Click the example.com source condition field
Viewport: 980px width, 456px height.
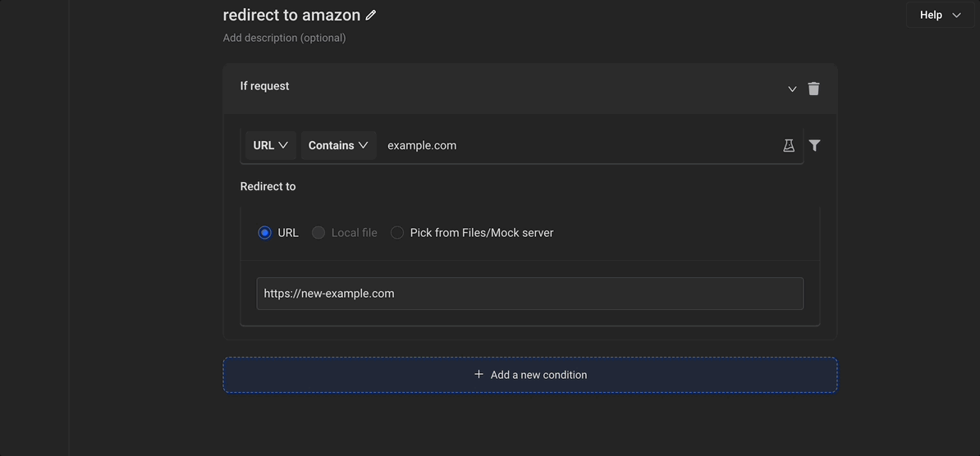575,145
